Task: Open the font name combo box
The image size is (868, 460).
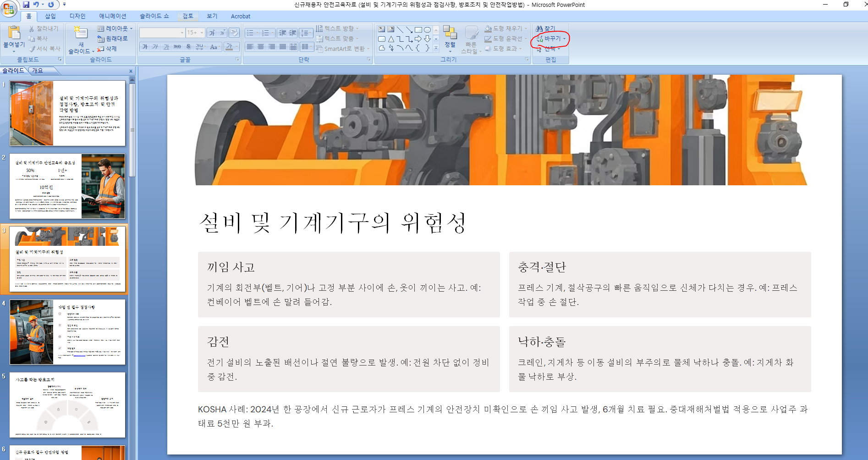Action: [x=162, y=33]
